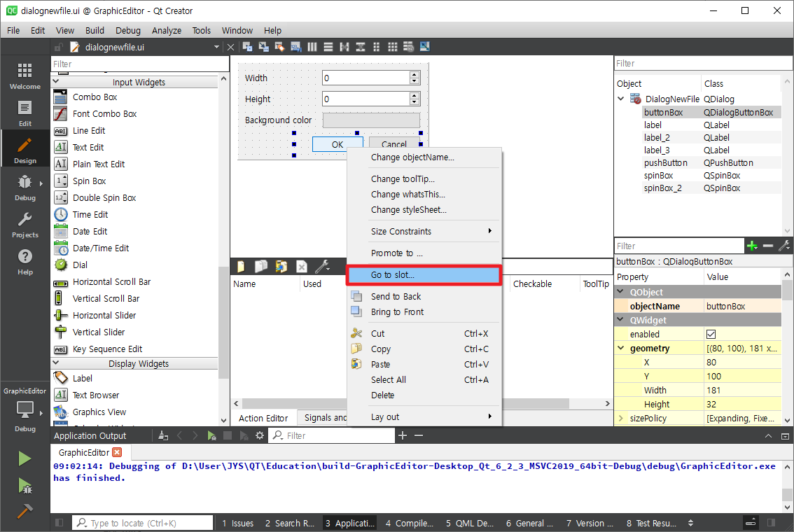
Task: Collapse DialogNewFile tree node
Action: point(621,99)
